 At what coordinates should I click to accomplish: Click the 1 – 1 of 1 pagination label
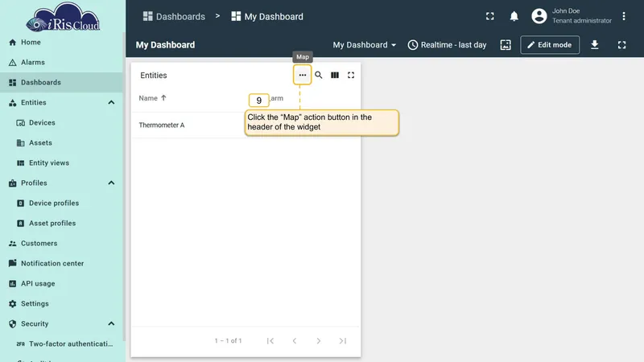[x=228, y=340]
